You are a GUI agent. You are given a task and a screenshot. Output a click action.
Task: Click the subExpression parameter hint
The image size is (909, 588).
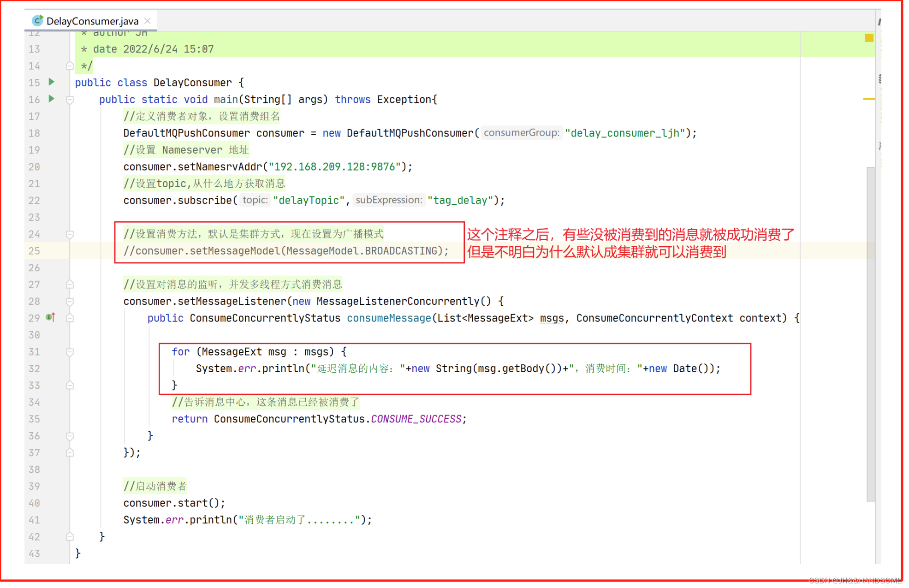pos(388,200)
